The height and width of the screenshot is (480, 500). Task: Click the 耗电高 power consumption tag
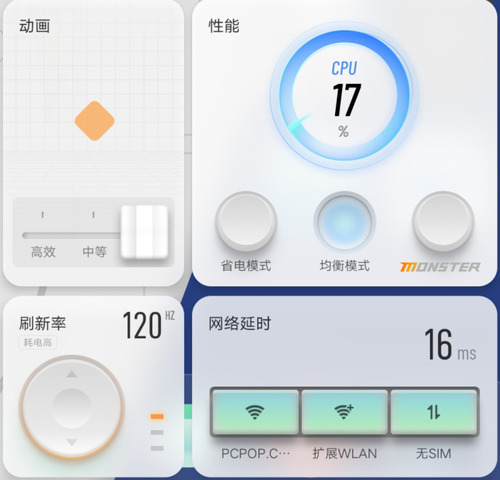38,342
